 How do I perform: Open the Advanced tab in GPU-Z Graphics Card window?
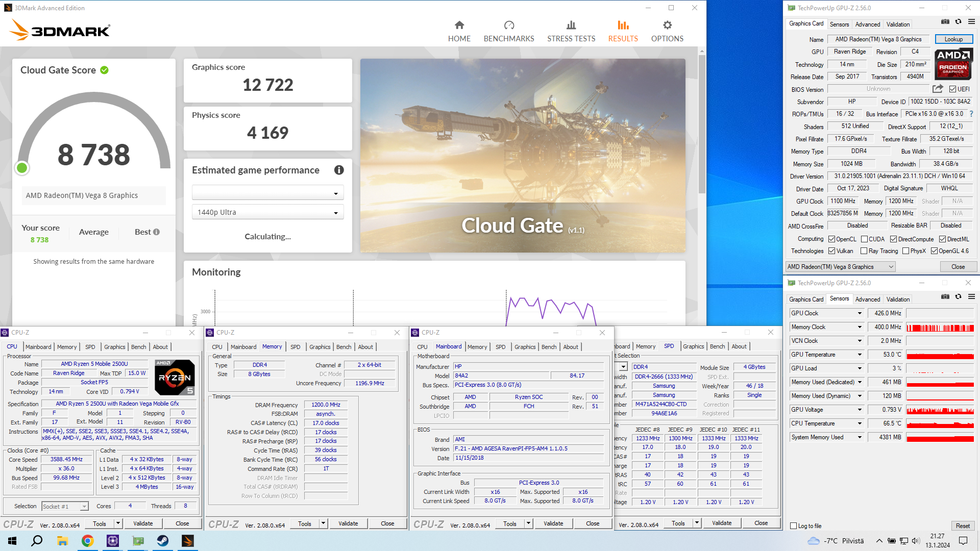[x=868, y=24]
